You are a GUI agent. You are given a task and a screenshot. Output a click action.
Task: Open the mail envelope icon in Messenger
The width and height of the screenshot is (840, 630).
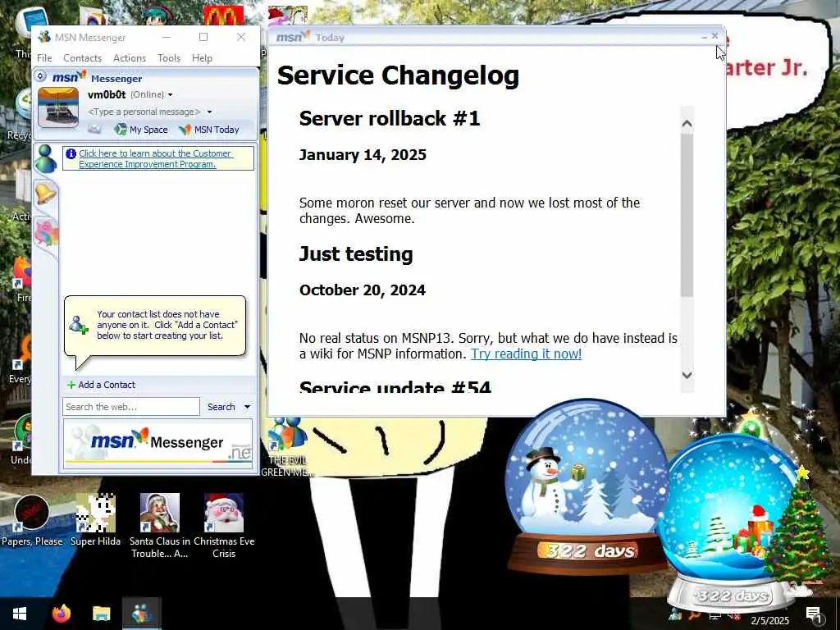pyautogui.click(x=94, y=129)
